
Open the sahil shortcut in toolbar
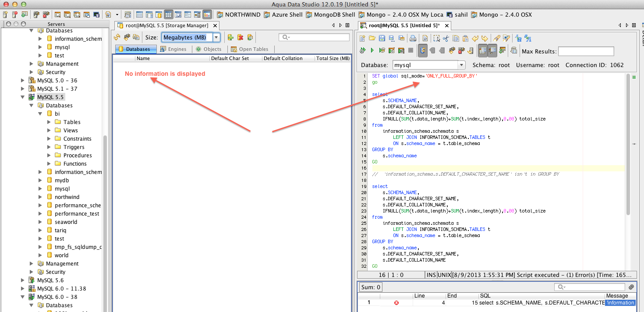click(x=457, y=14)
